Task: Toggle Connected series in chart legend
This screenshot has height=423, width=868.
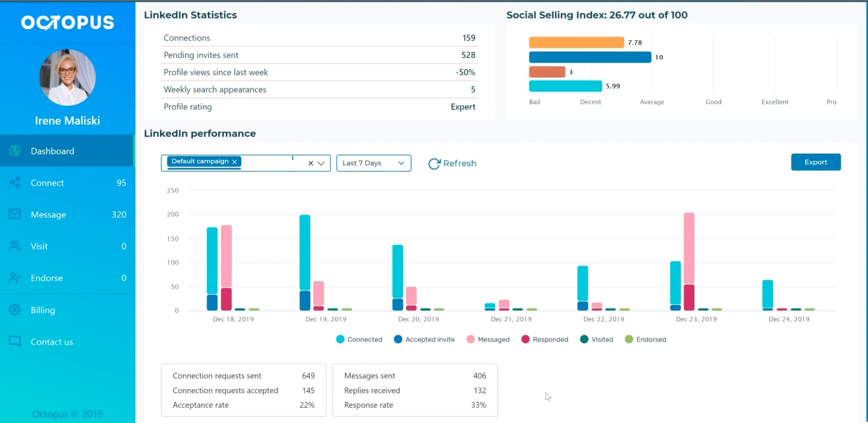Action: [359, 339]
